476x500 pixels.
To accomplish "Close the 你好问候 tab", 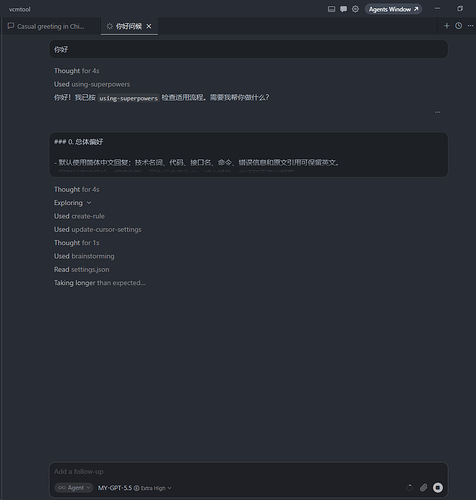I will tap(149, 26).
